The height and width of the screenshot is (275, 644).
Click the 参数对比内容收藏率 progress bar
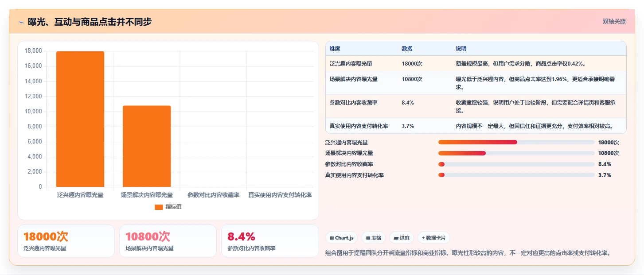(516, 164)
